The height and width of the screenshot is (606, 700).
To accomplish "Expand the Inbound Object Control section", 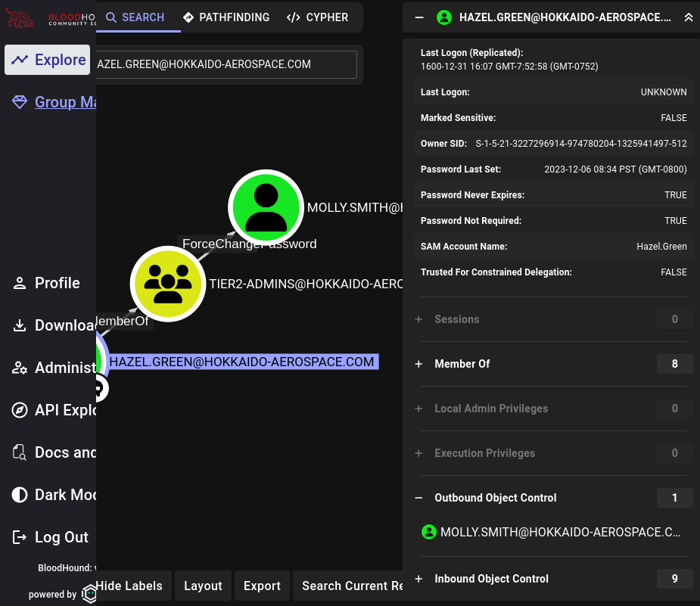I will coord(418,579).
